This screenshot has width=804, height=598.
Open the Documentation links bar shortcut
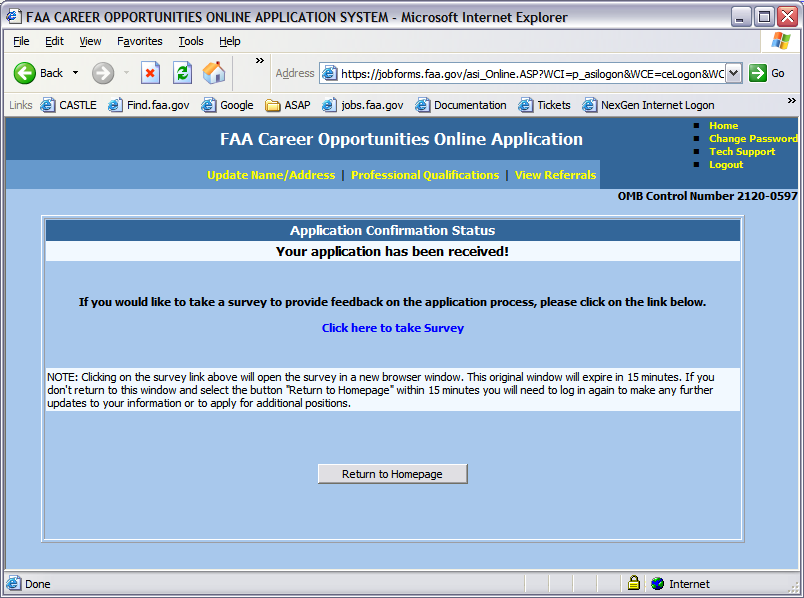click(x=461, y=105)
